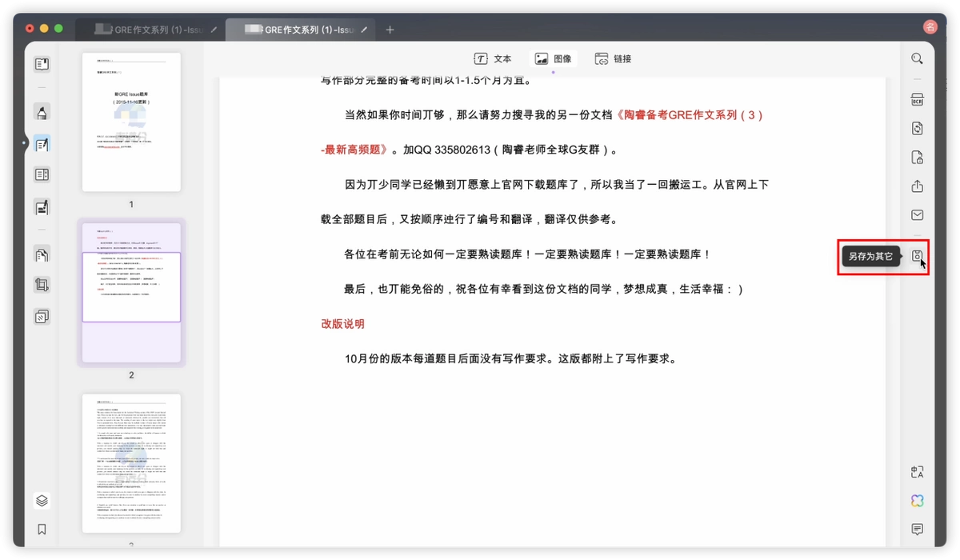Click the Share file icon
The width and height of the screenshot is (960, 560).
click(917, 186)
